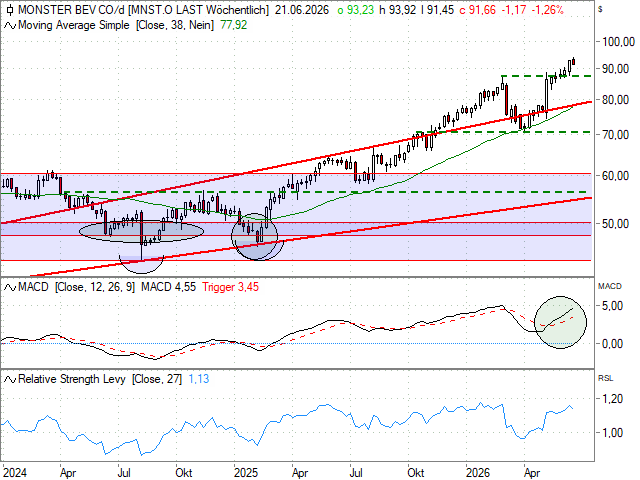This screenshot has width=640, height=480.
Task: Click the RSL value 1,13
Action: (x=199, y=379)
